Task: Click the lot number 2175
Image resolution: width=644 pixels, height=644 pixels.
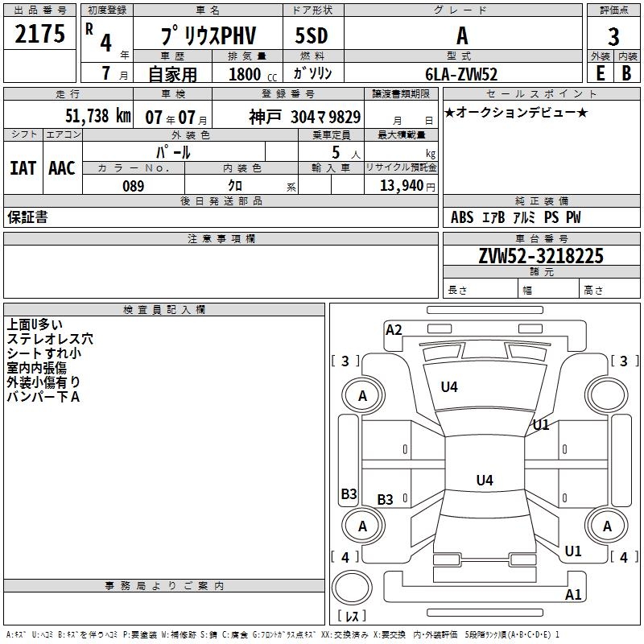Action: click(x=40, y=35)
